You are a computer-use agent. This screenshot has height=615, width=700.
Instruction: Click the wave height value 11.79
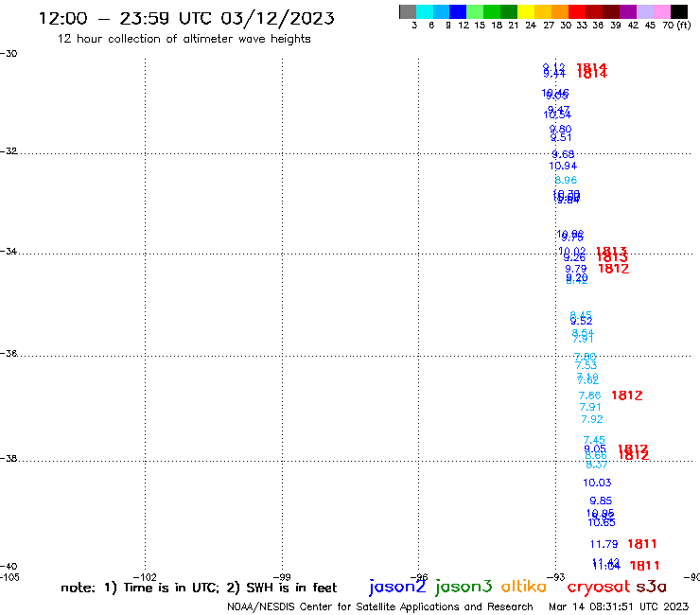coord(604,544)
